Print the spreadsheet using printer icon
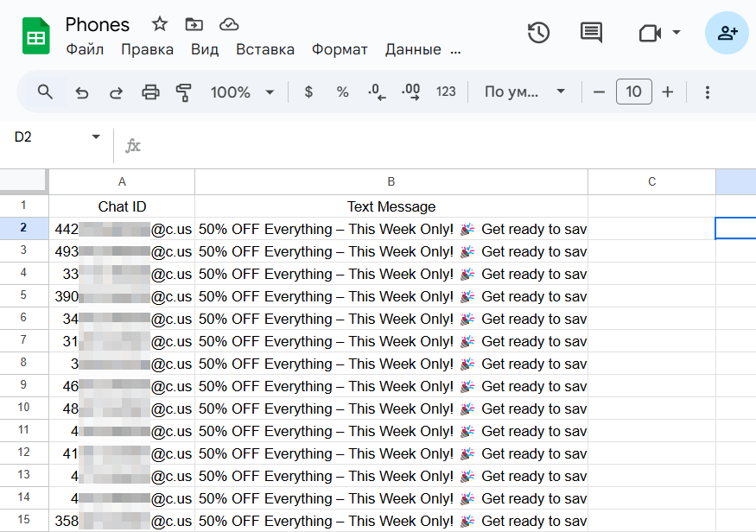Viewport: 756px width, 532px height. coord(150,92)
